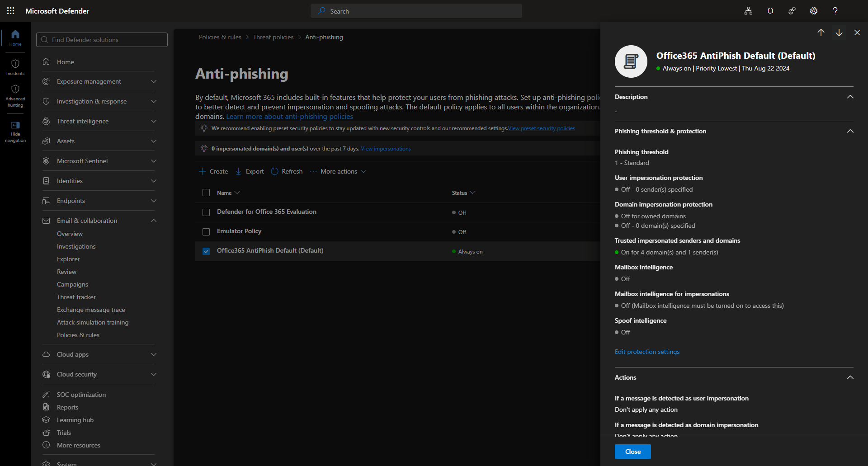Viewport: 868px width, 466px height.
Task: Sort by the Name column header
Action: pos(228,193)
